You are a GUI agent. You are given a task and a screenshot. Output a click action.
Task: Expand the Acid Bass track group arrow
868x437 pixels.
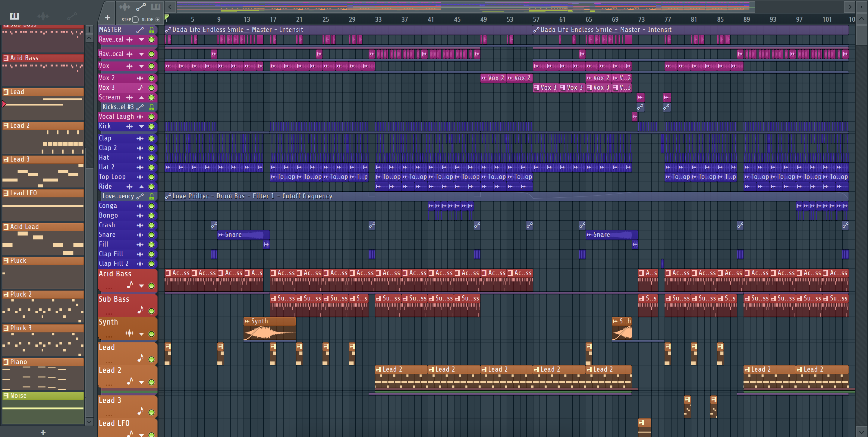pyautogui.click(x=142, y=286)
